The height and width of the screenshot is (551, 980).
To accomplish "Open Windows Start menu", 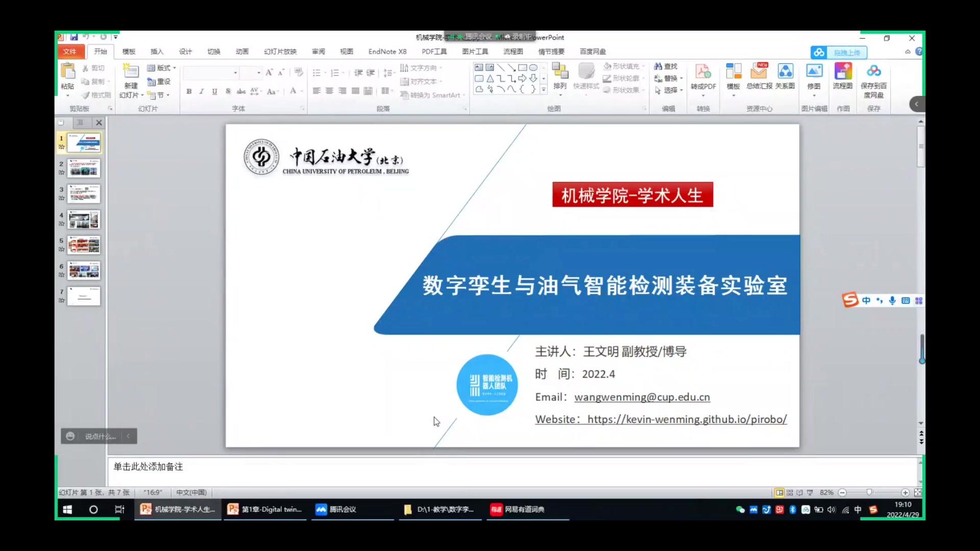I will (x=67, y=509).
